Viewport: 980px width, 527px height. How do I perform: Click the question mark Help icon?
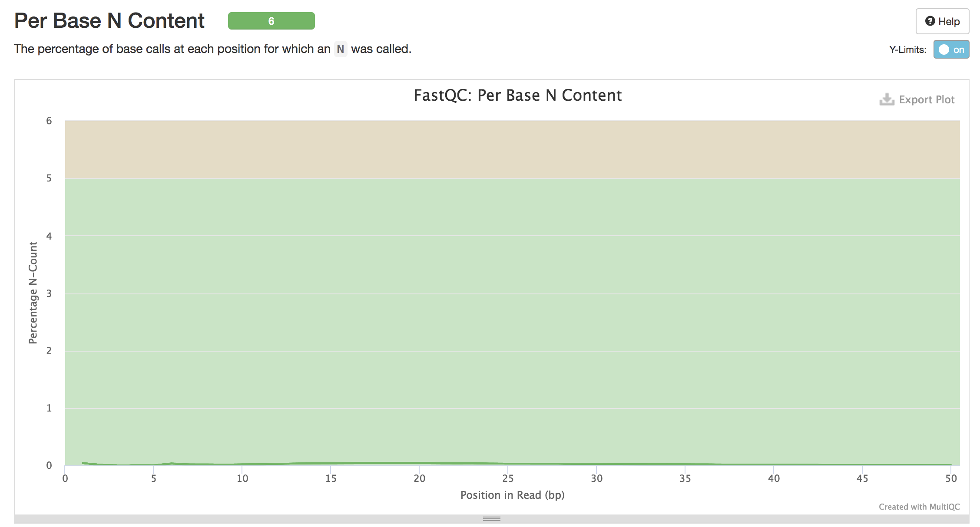coord(930,21)
